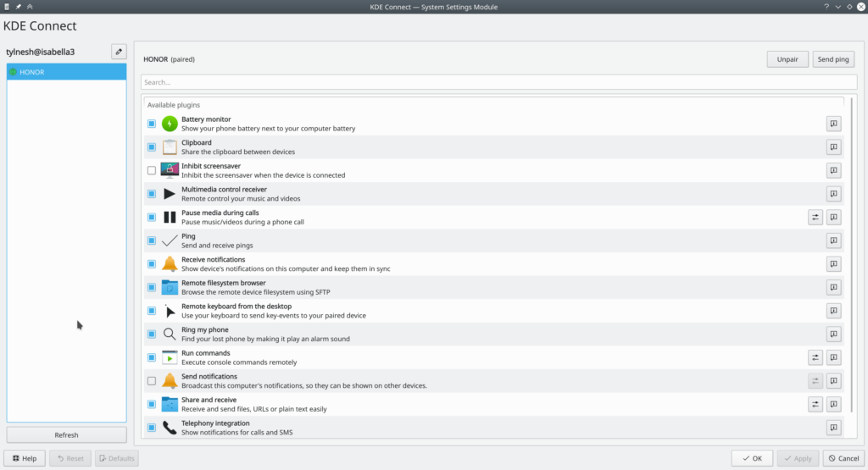Open About info for Remote filesystem browser
Screen dimensions: 868x470
tap(833, 288)
